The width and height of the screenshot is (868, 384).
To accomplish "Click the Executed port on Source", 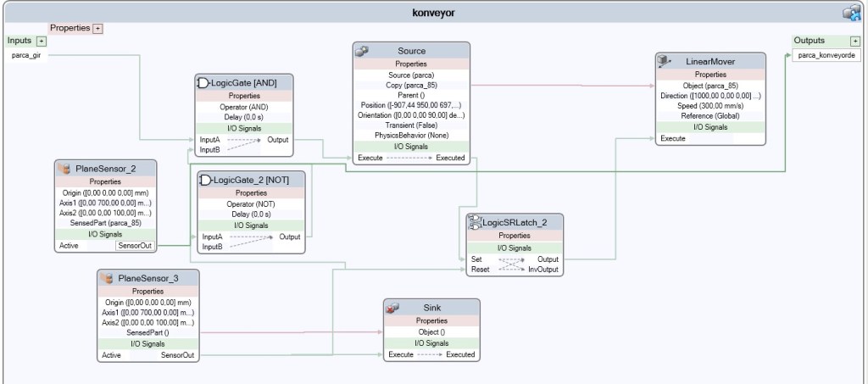I will pos(450,158).
